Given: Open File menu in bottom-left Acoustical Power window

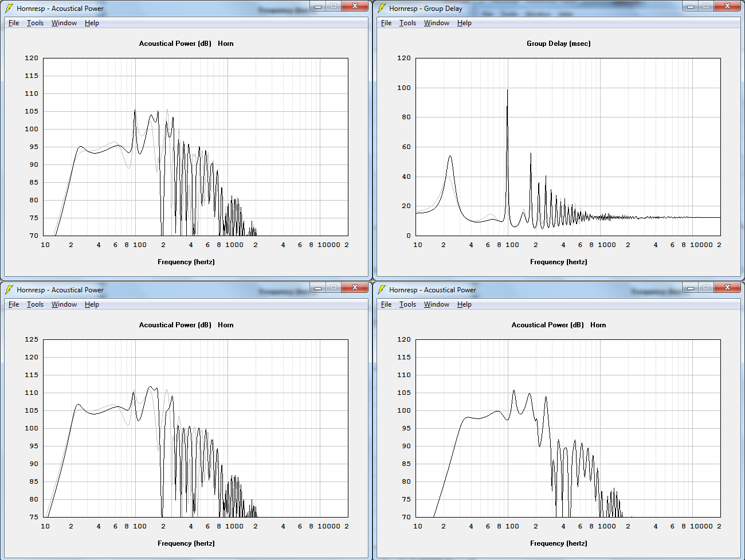Looking at the screenshot, I should click(x=14, y=304).
